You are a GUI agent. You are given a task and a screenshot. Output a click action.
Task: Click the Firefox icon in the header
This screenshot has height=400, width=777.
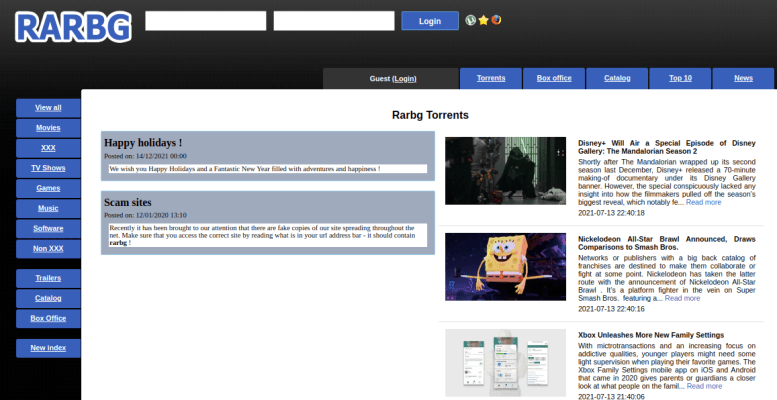496,20
